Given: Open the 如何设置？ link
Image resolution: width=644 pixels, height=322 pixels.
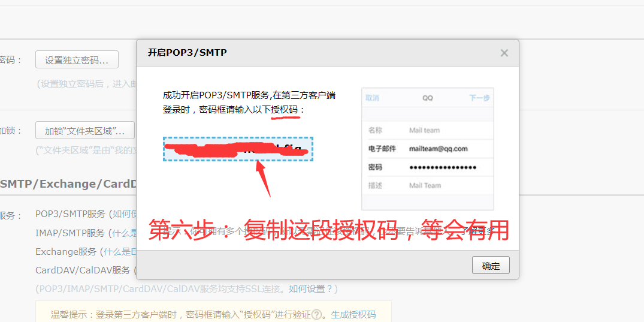Looking at the screenshot, I should 310,288.
